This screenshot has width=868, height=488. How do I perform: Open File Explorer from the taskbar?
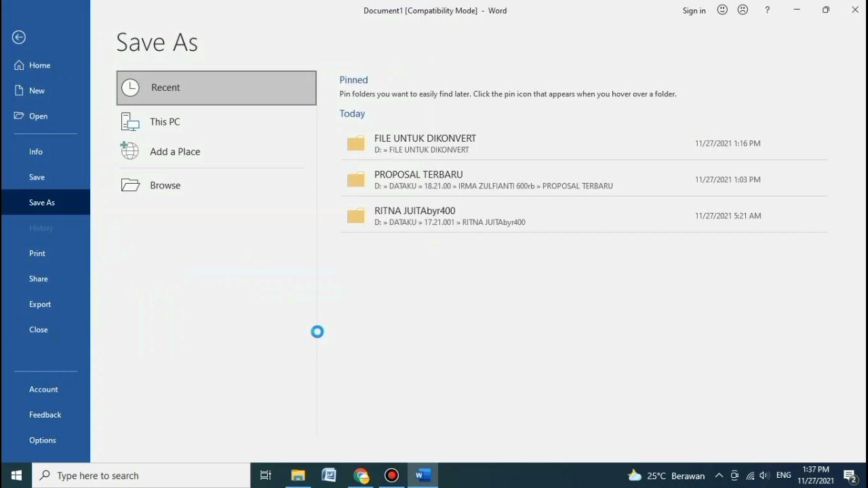point(298,476)
